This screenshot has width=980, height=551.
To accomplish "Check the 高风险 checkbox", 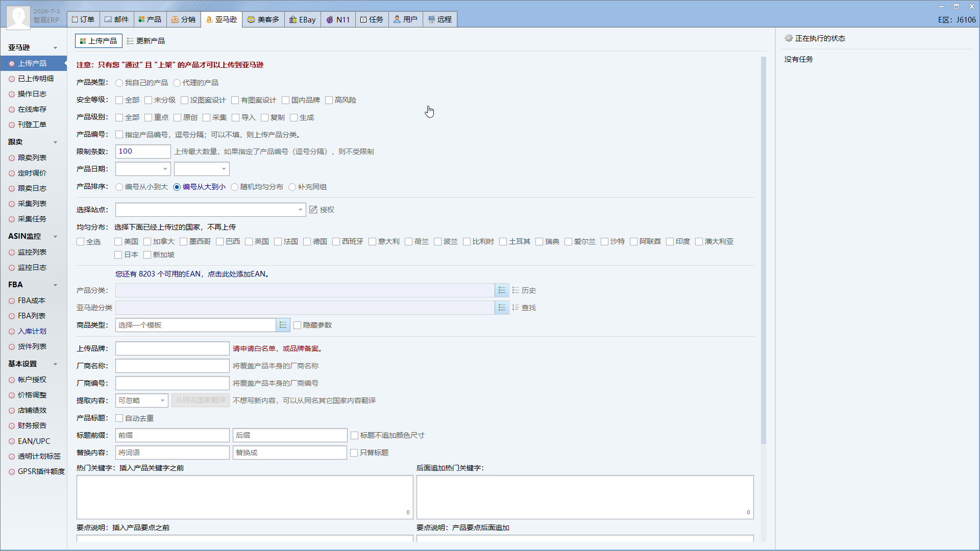I will point(329,101).
